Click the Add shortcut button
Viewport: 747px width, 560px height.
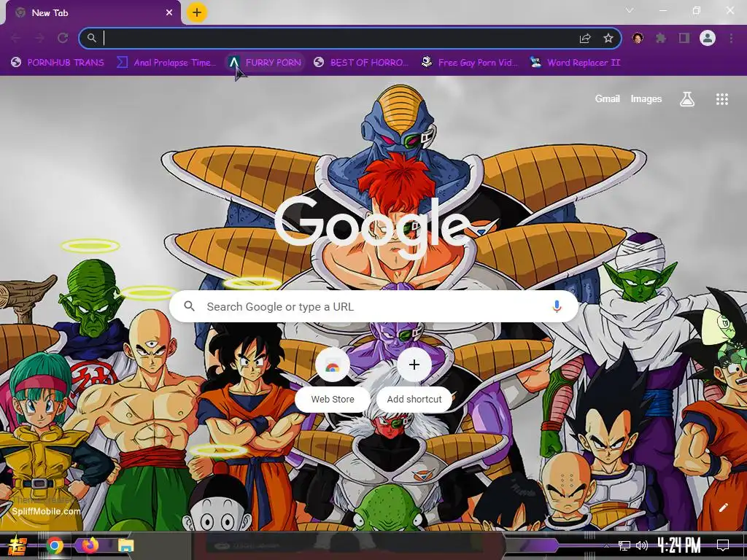[x=414, y=379]
